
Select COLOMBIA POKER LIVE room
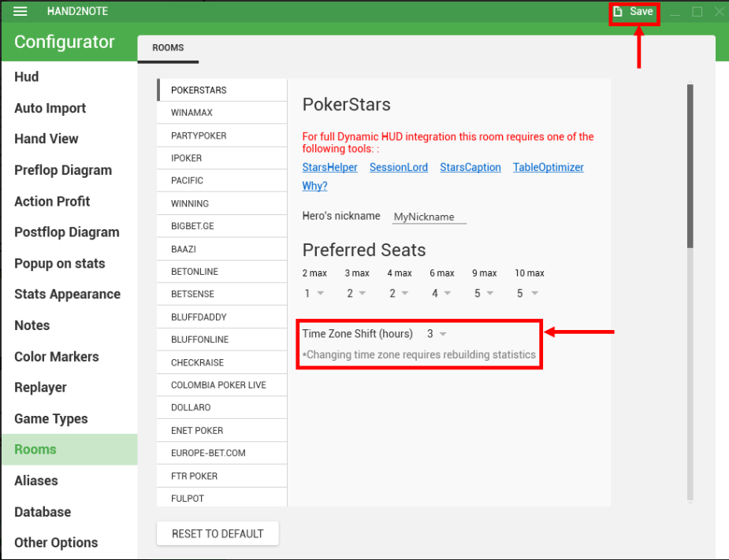(221, 385)
